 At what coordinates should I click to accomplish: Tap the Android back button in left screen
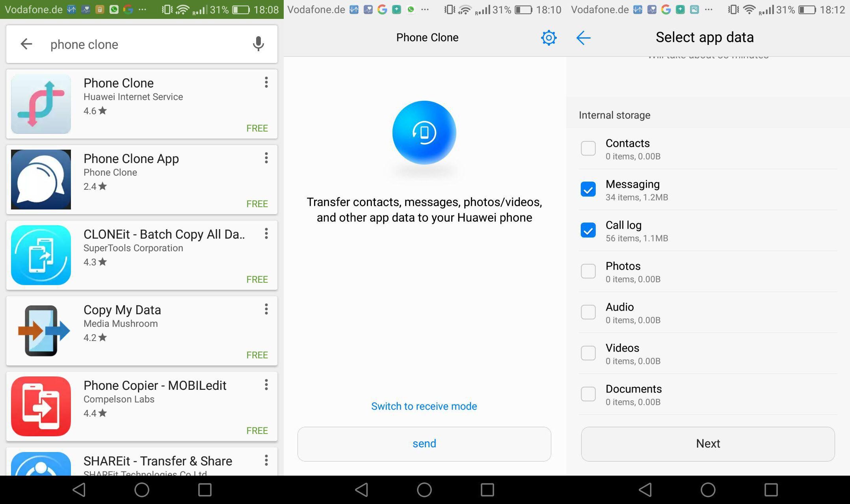[79, 490]
